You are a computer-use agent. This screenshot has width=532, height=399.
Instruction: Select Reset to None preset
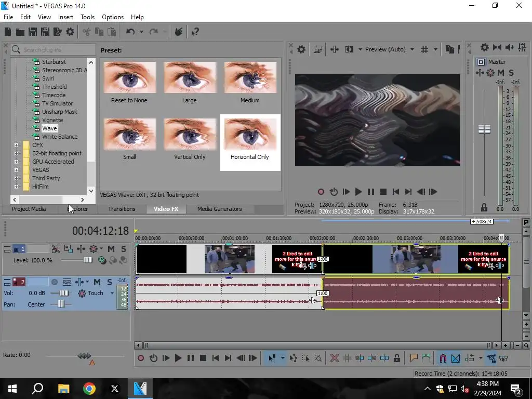coord(129,83)
